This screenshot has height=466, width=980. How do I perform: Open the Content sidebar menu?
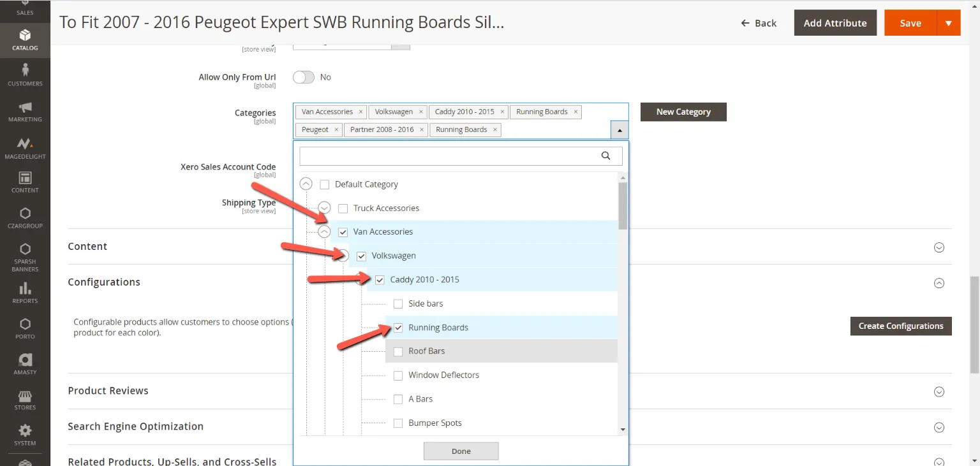coord(25,182)
